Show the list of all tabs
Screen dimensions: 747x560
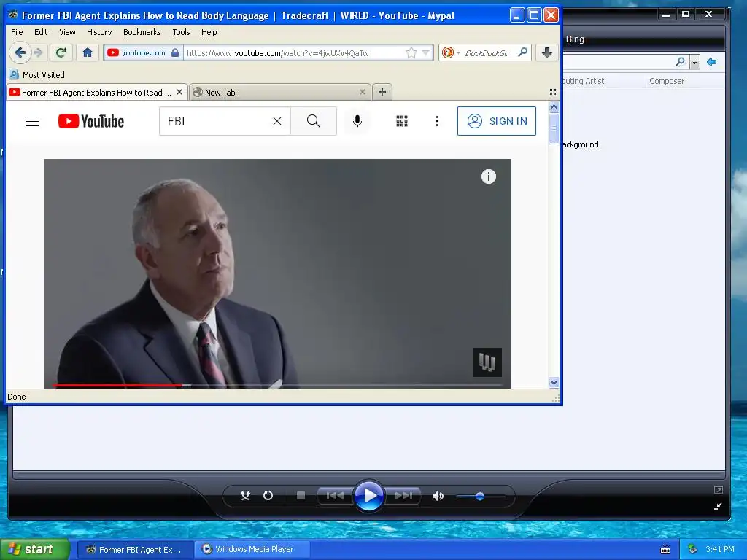click(553, 92)
